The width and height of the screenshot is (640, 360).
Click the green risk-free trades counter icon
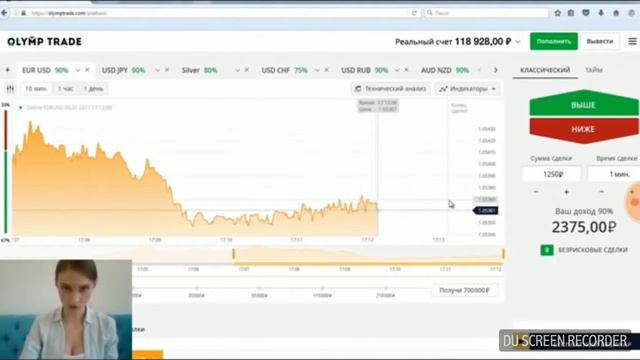[547, 250]
